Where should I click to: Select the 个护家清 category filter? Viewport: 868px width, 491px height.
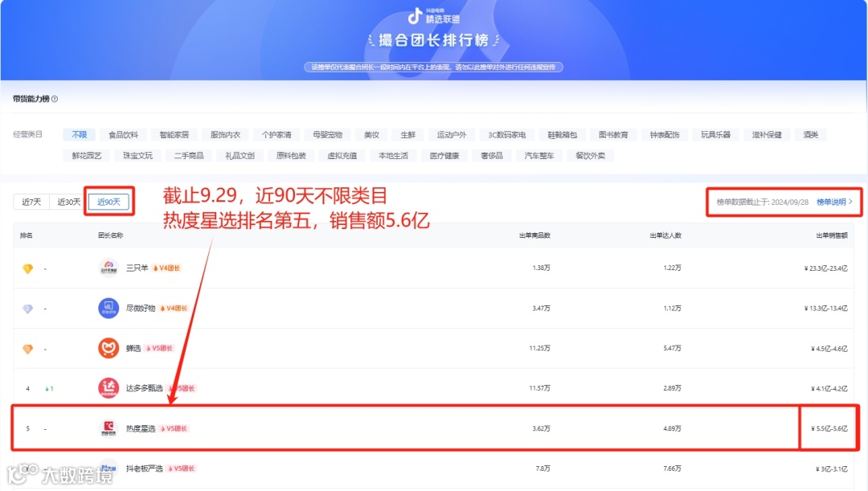click(276, 134)
